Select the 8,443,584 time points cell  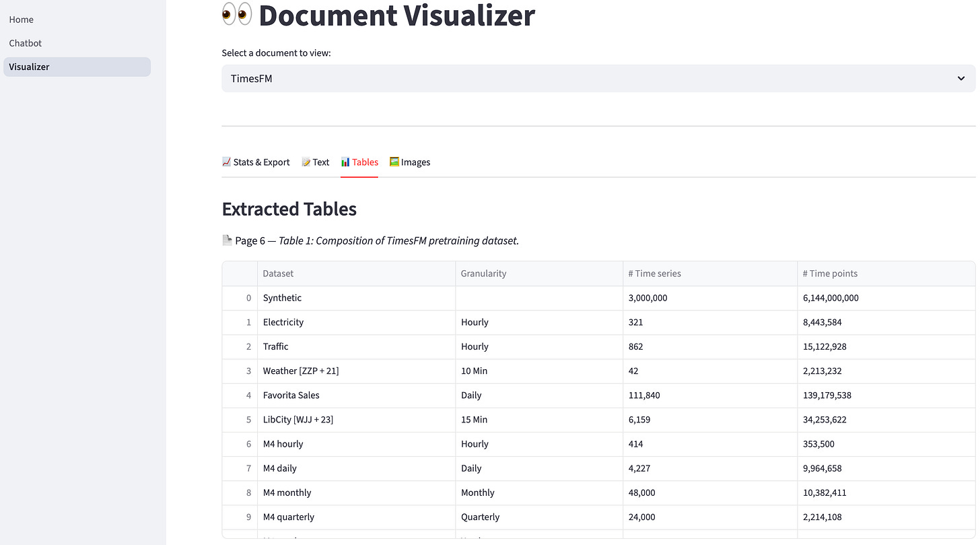886,322
